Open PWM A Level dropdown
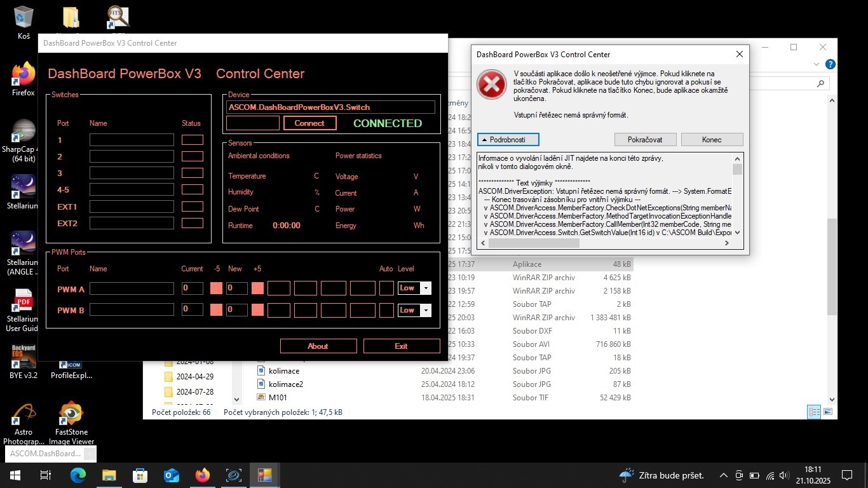868x488 pixels. point(426,288)
